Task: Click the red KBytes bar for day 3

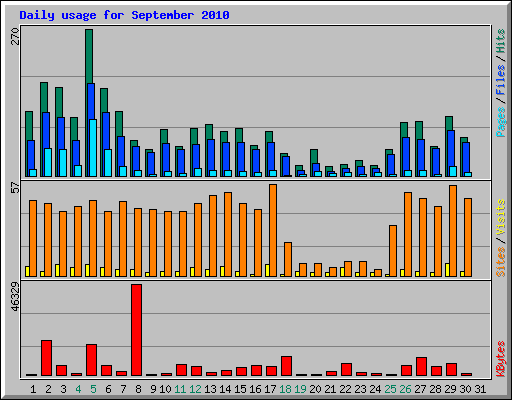Action: [61, 370]
